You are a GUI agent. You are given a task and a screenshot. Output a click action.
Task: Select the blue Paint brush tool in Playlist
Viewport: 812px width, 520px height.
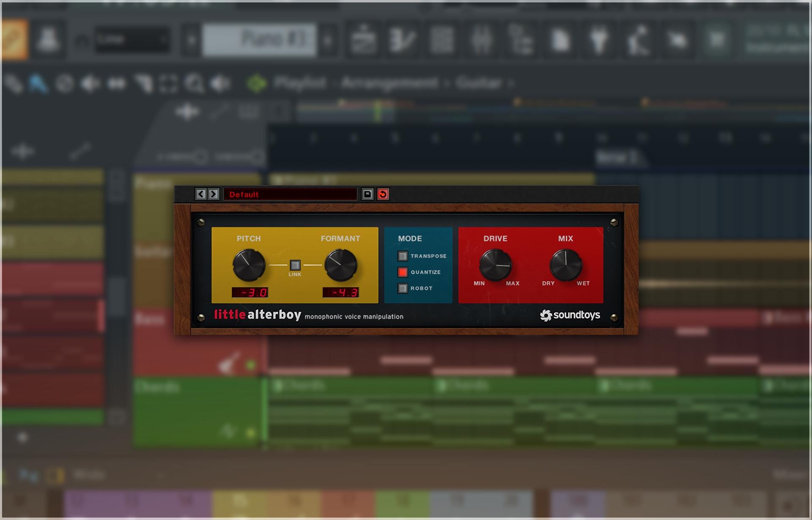point(38,83)
